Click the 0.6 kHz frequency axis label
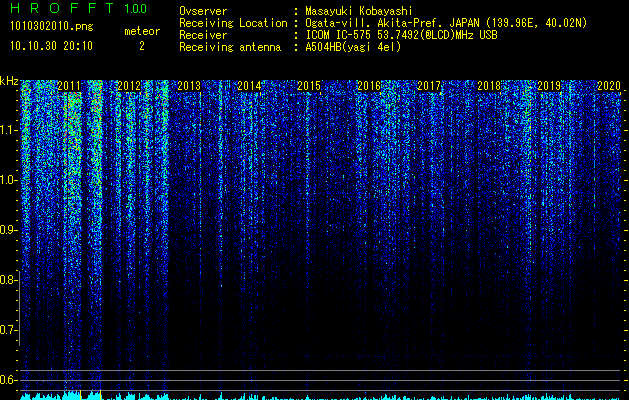This screenshot has width=629, height=400. tap(8, 380)
